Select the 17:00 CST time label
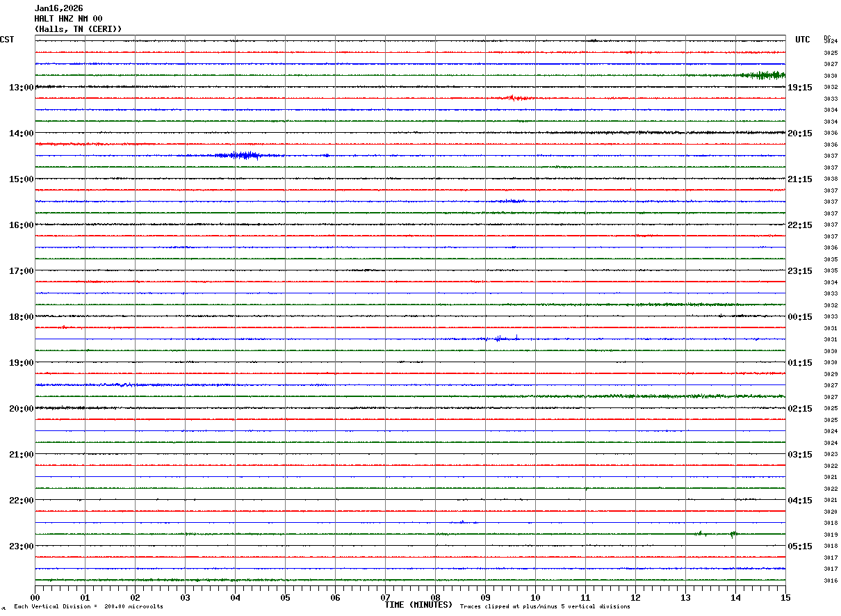Viewport: 841px width, 616px height. [x=22, y=271]
